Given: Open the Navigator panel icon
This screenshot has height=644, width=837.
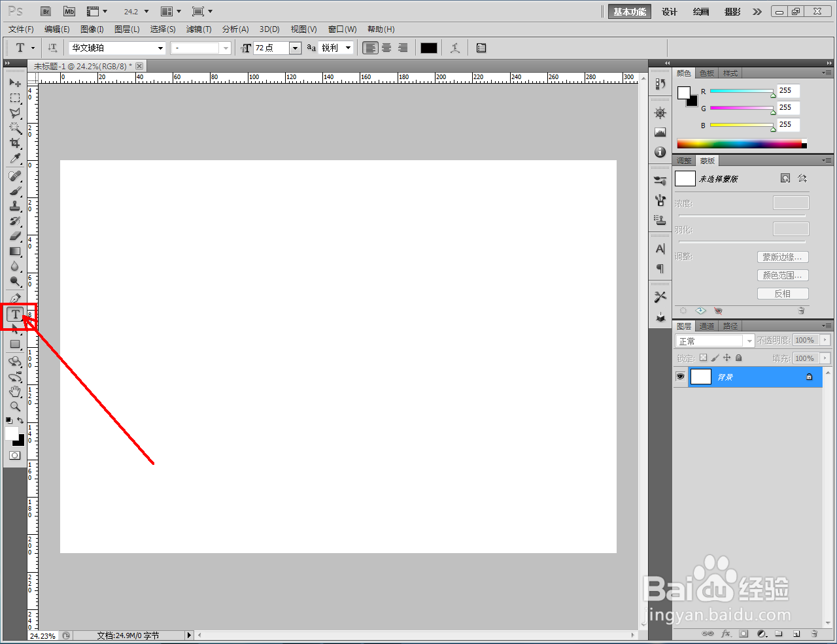Looking at the screenshot, I should [660, 113].
